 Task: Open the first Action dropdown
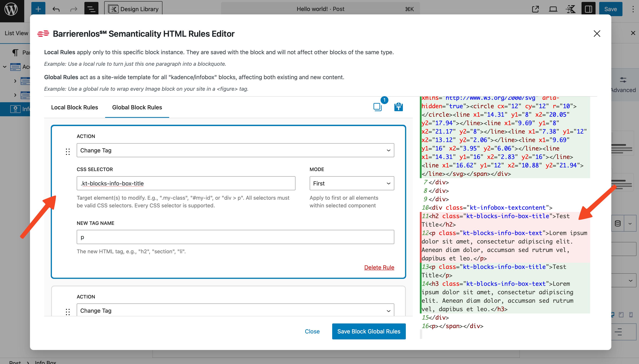[235, 150]
